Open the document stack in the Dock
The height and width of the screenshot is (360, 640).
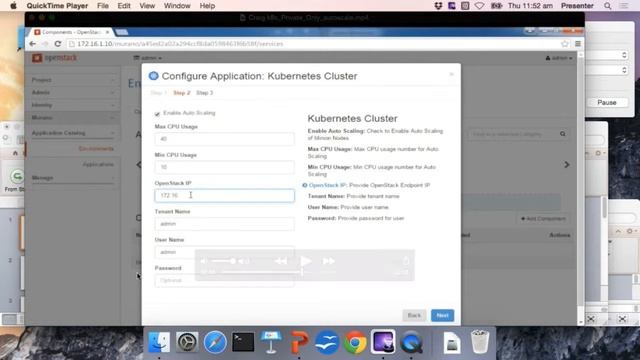tap(452, 342)
